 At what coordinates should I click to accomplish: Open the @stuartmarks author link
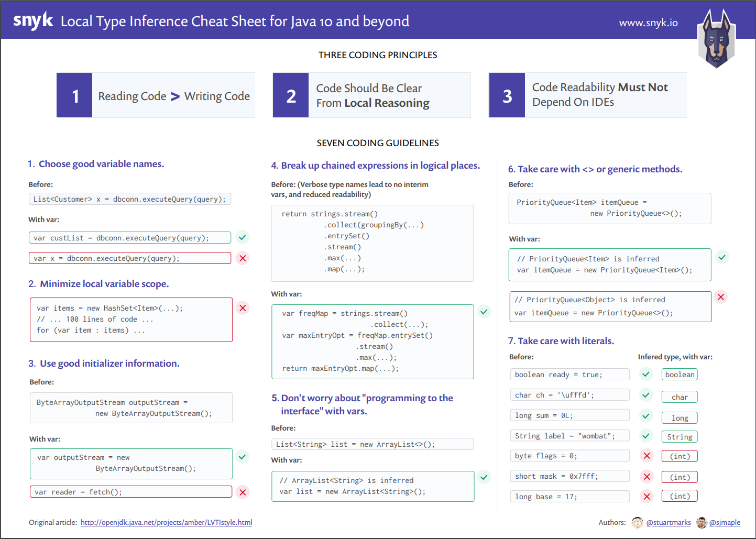[x=669, y=522]
